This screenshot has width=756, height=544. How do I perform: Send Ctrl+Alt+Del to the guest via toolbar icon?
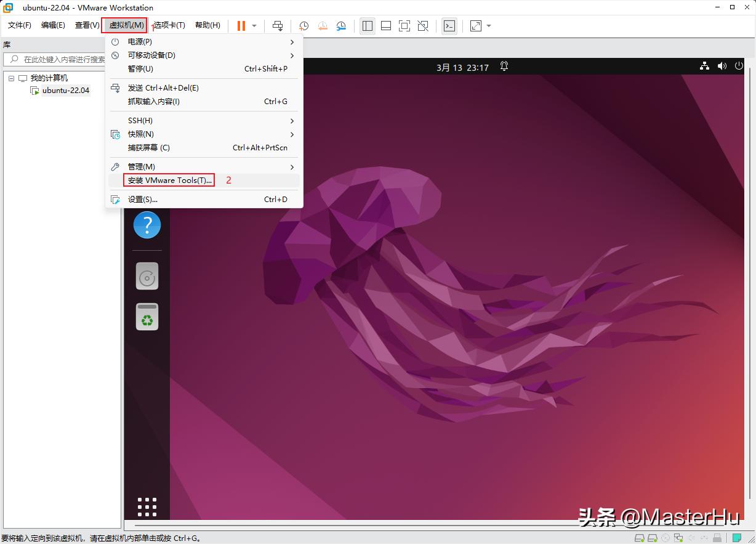(278, 26)
